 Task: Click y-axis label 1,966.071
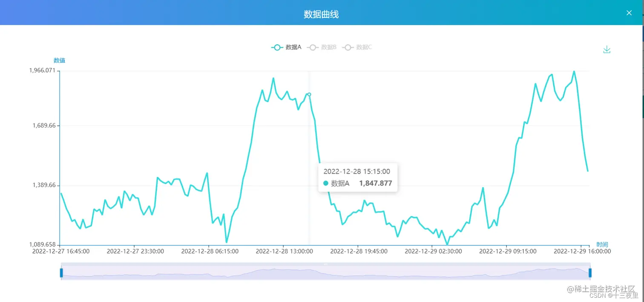pyautogui.click(x=42, y=70)
